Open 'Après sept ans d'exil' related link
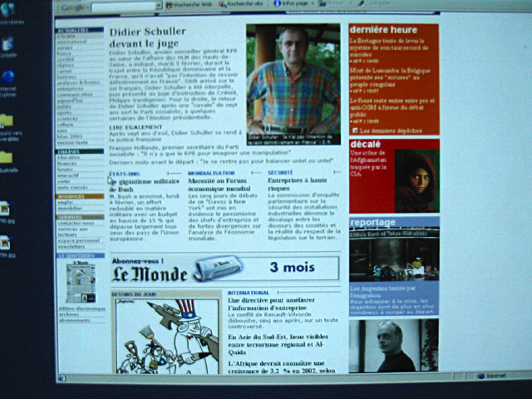Screen dimensions: 532x399 pos(175,135)
